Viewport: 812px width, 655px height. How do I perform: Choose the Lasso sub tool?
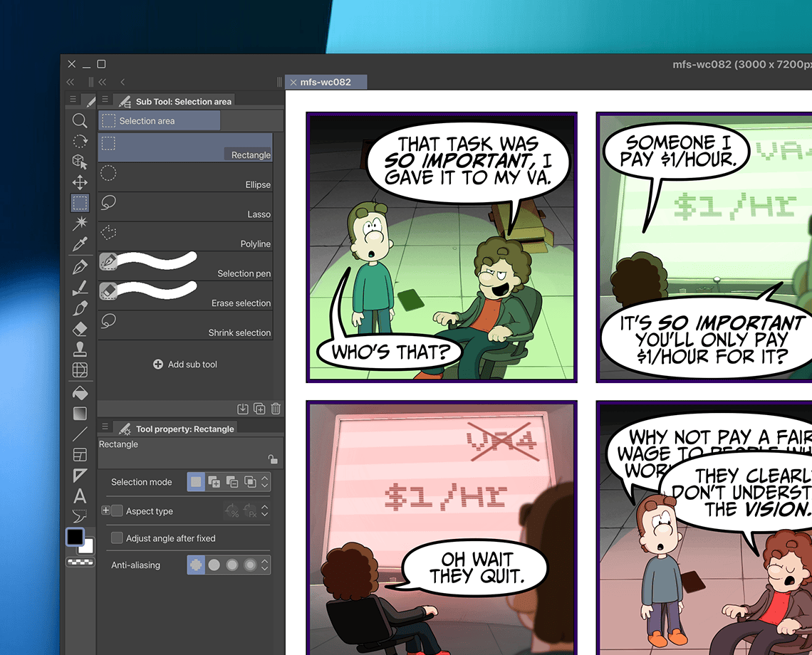click(185, 206)
